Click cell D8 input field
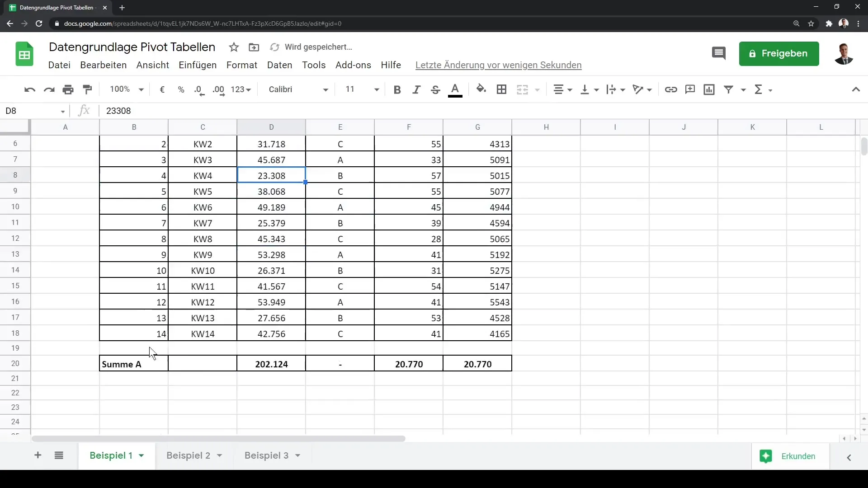Image resolution: width=868 pixels, height=488 pixels. pyautogui.click(x=271, y=175)
